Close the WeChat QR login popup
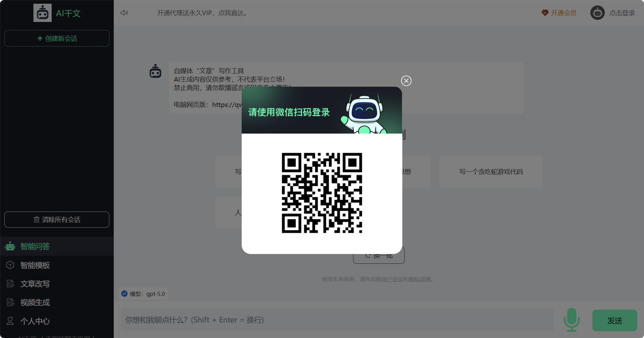Image resolution: width=644 pixels, height=338 pixels. pyautogui.click(x=406, y=81)
